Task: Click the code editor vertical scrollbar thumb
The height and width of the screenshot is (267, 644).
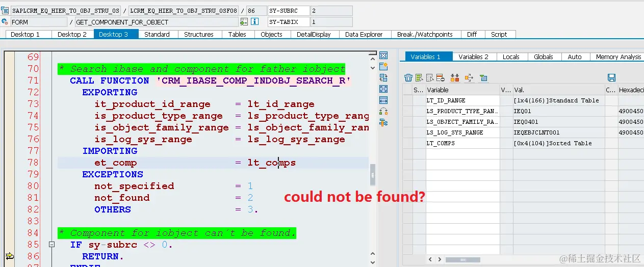Action: 373,175
